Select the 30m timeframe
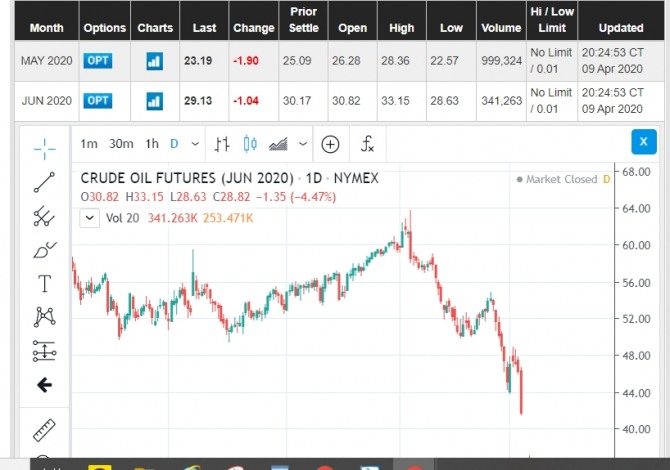Image resolution: width=670 pixels, height=470 pixels. 121,144
